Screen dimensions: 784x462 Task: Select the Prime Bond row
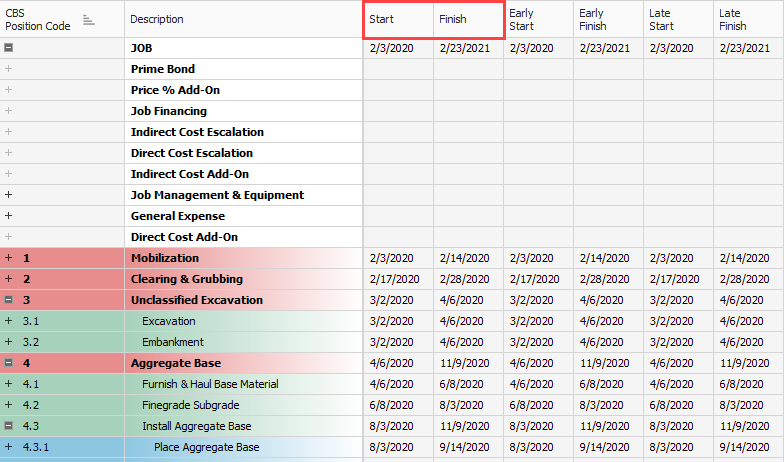(x=243, y=69)
